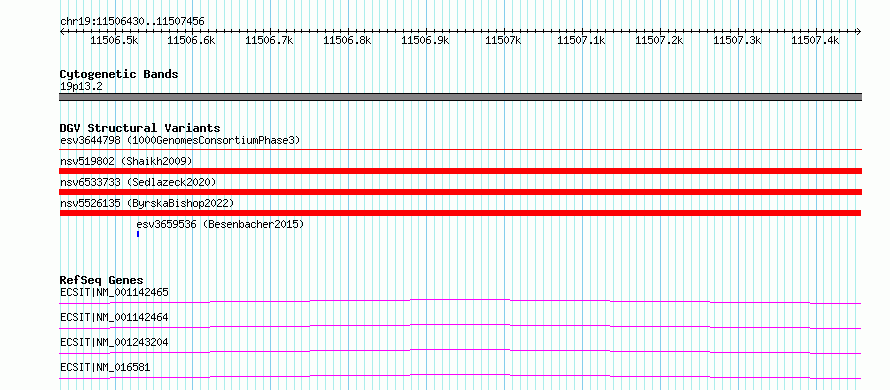Select the magenta transcript line of NM_001142465

[461, 301]
